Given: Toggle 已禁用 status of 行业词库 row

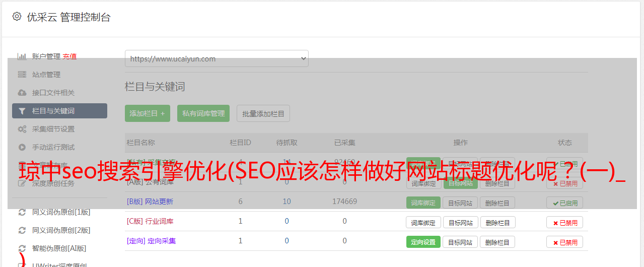Looking at the screenshot, I should (565, 222).
